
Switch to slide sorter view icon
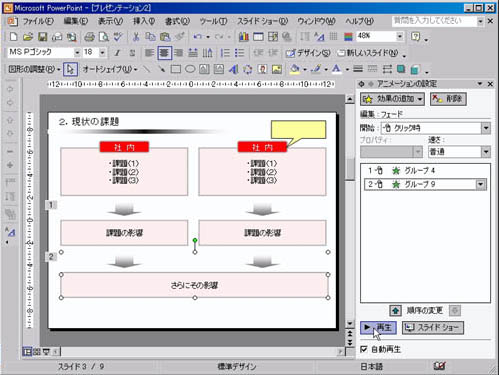37,352
